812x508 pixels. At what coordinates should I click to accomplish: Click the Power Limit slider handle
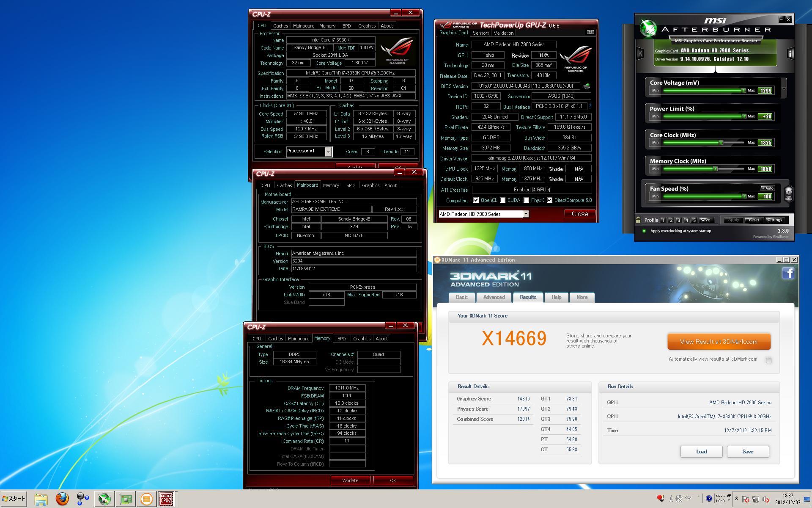pyautogui.click(x=743, y=116)
